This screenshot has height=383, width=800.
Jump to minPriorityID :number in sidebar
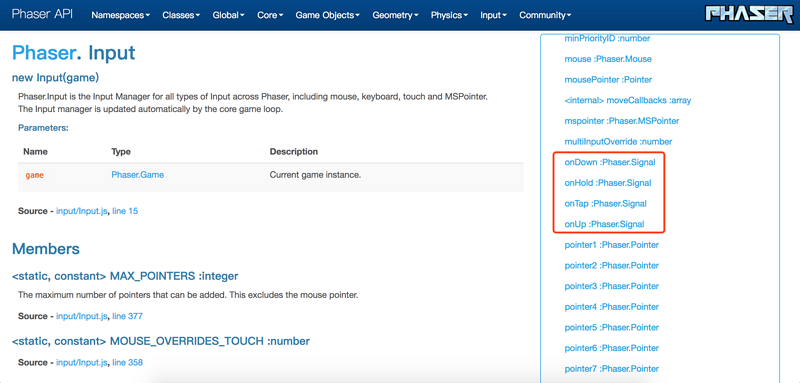click(x=607, y=38)
